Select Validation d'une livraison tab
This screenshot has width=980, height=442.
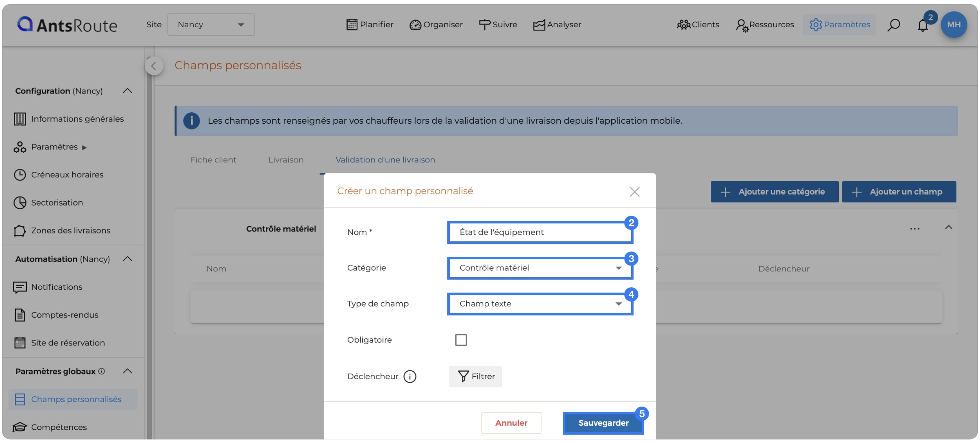pyautogui.click(x=385, y=160)
